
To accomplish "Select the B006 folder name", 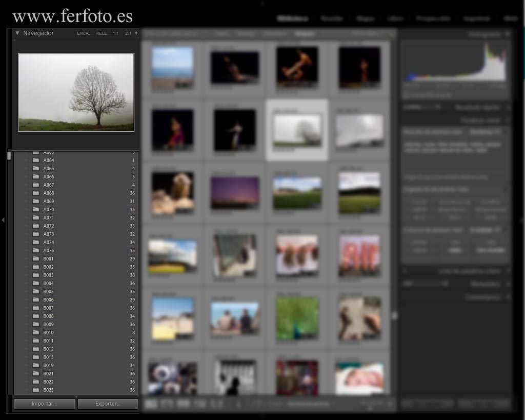I will click(x=49, y=300).
